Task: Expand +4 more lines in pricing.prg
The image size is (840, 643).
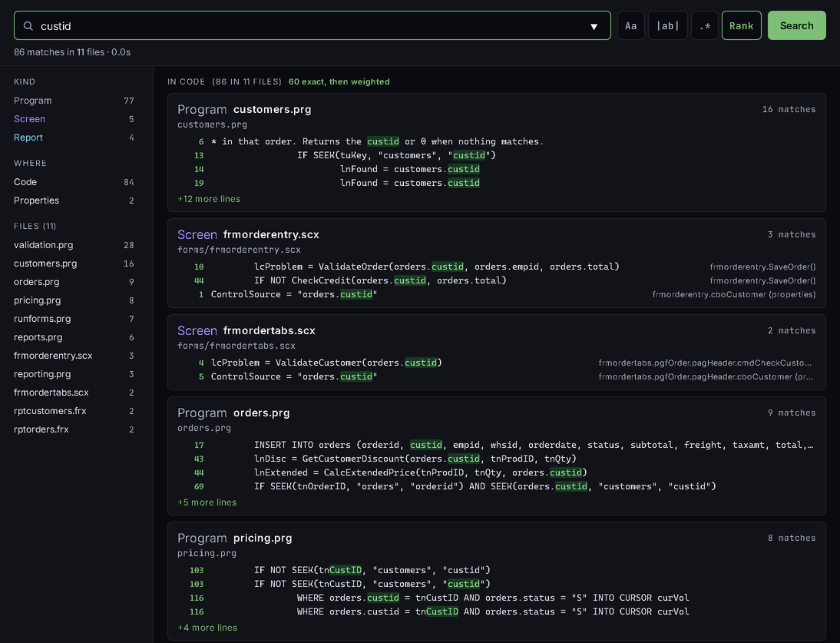Action: point(207,628)
